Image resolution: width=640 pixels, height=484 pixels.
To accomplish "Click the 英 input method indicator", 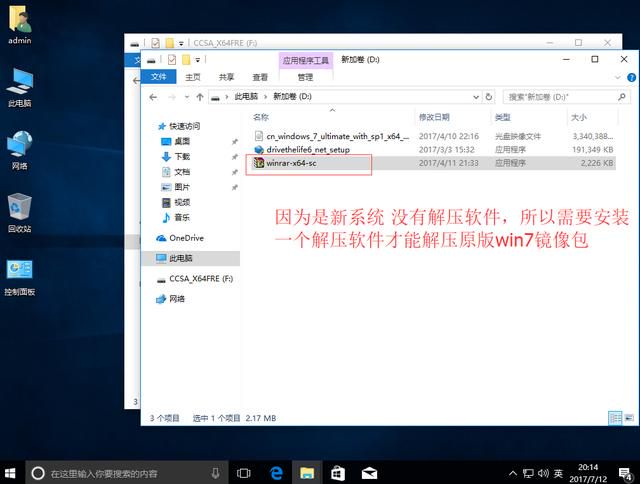I will coord(558,473).
